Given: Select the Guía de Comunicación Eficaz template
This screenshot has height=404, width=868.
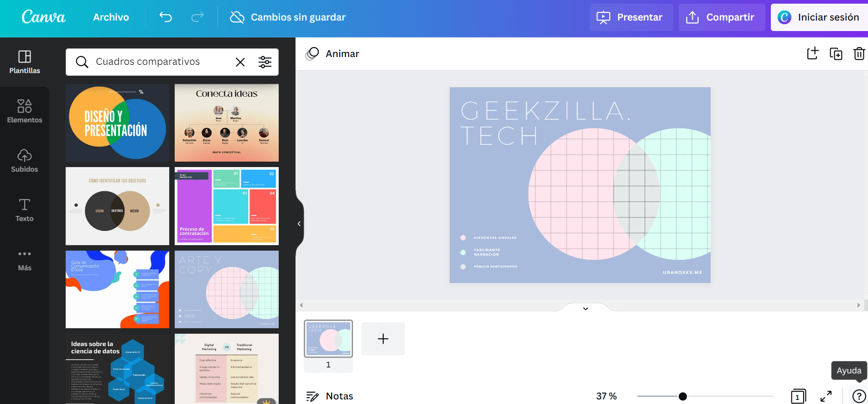Looking at the screenshot, I should [117, 289].
